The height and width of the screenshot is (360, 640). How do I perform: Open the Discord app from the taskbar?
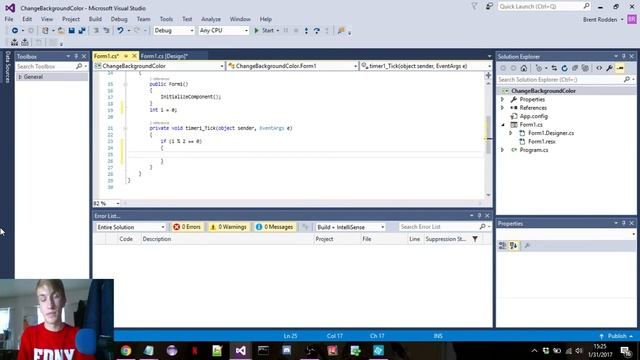[287, 351]
